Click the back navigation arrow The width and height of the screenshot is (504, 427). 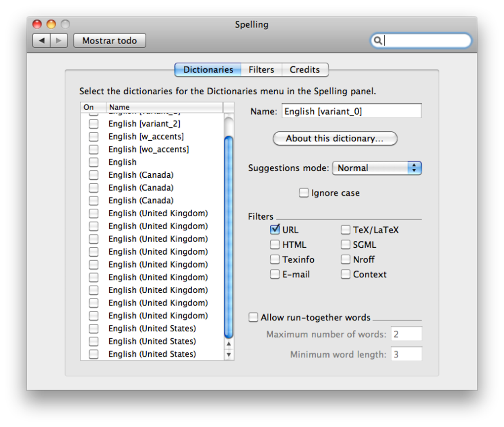click(42, 40)
